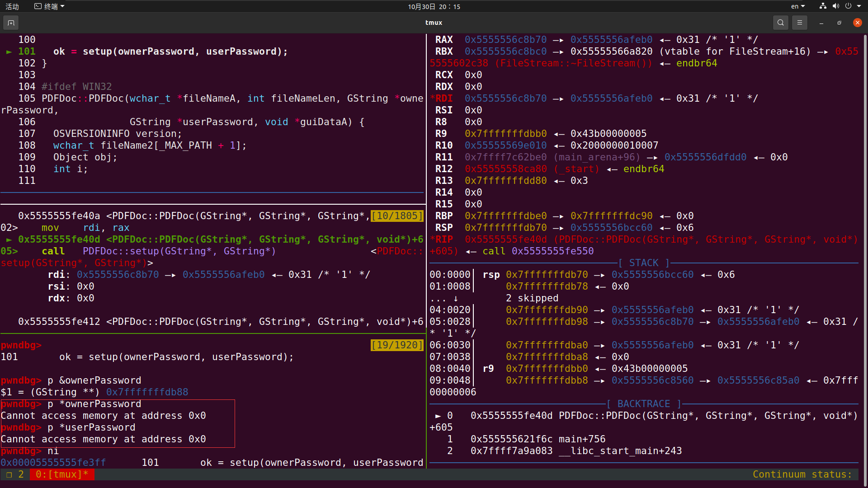Click the R10 value 0x55555569e010
This screenshot has width=868, height=488.
coord(506,145)
